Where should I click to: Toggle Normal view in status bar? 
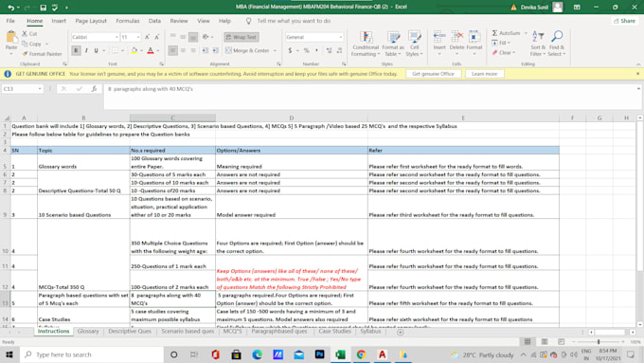click(x=528, y=341)
